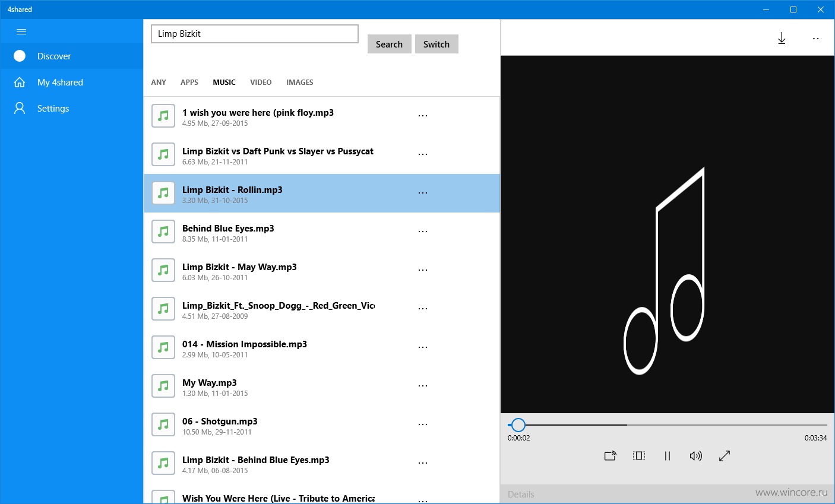Click the large music note artwork
Viewport: 835px width, 504px height.
665,271
